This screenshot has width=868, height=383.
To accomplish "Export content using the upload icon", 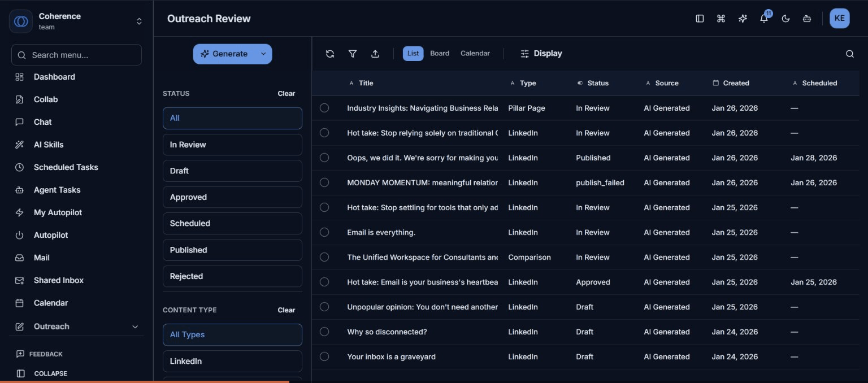I will [375, 53].
